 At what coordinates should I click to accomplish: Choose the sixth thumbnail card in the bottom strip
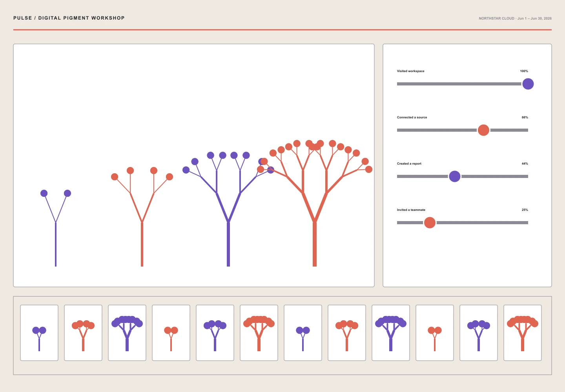click(x=259, y=333)
